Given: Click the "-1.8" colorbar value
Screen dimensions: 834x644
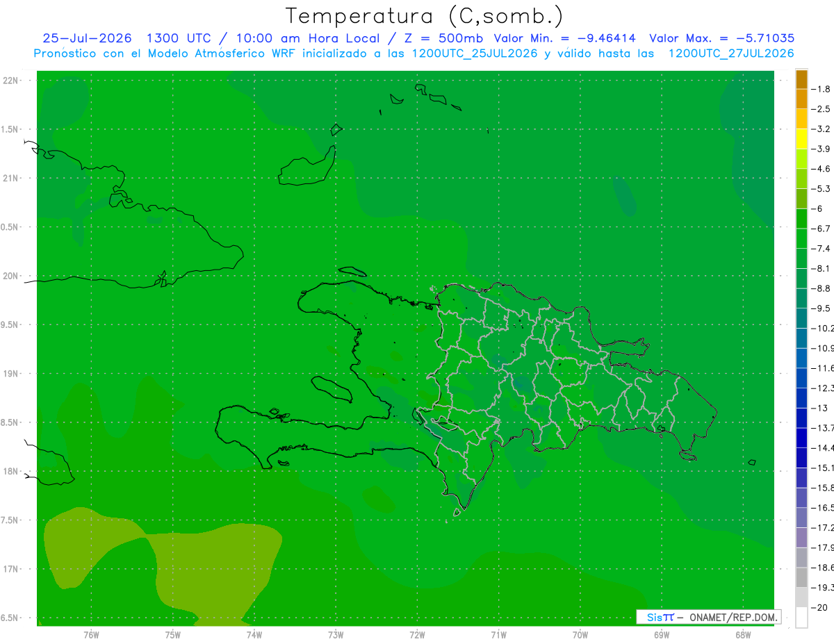Looking at the screenshot, I should coord(821,89).
